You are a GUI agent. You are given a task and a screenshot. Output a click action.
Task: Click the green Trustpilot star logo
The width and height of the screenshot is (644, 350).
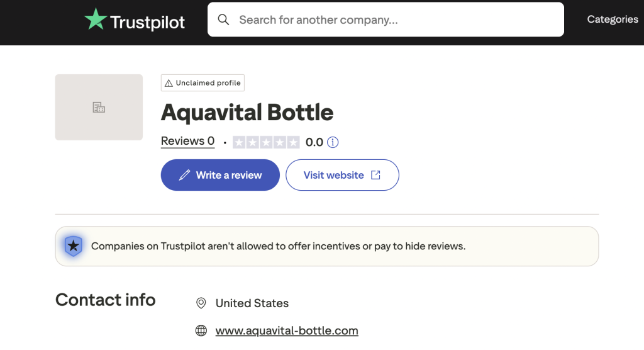[96, 20]
